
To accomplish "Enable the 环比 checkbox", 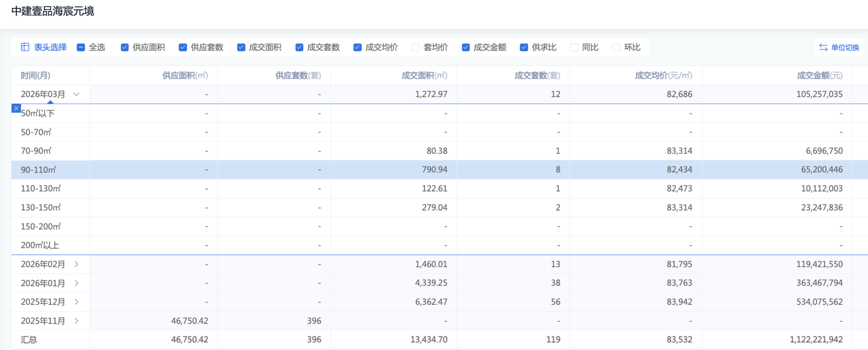I will pos(616,48).
